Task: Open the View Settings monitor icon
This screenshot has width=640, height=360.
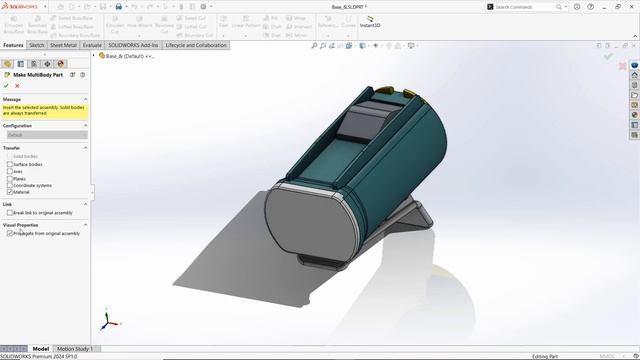Action: coord(411,46)
